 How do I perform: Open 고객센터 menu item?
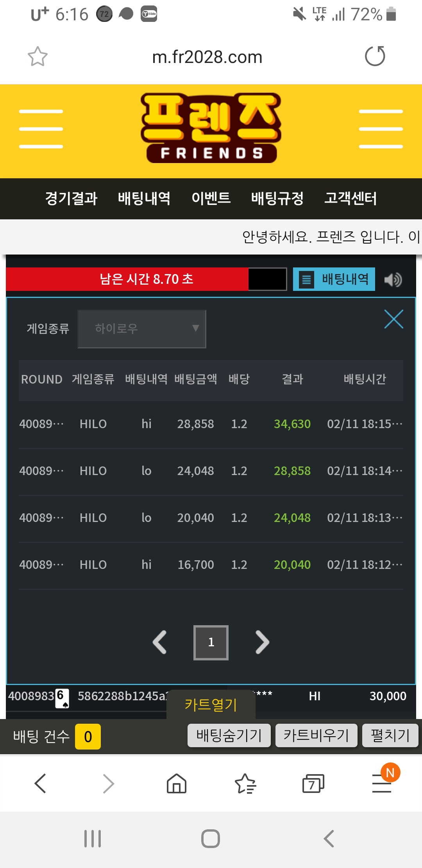[x=350, y=198]
